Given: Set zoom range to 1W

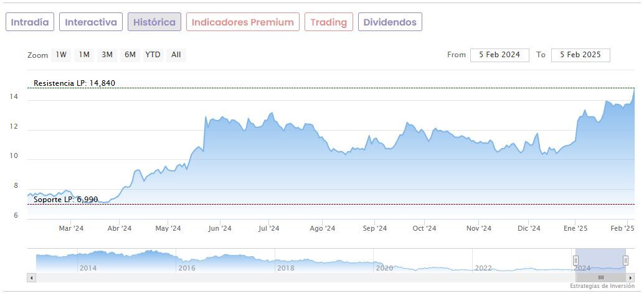Looking at the screenshot, I should [x=61, y=55].
